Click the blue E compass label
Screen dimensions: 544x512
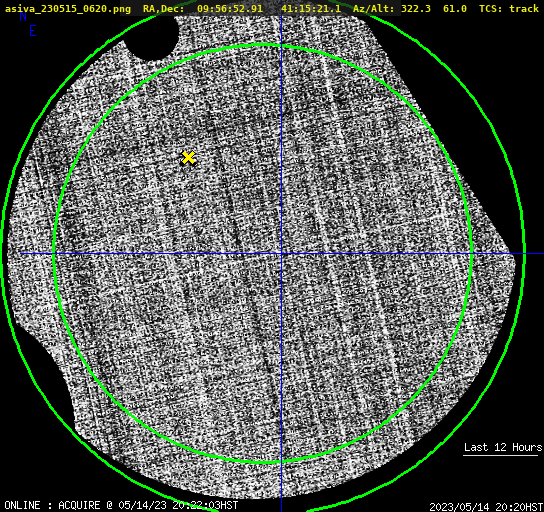[32, 31]
